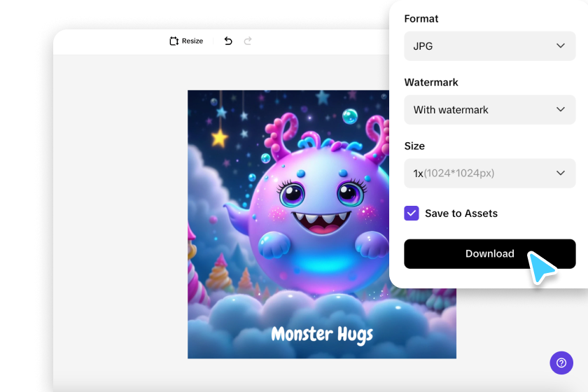The image size is (588, 392).
Task: Open the Format dropdown showing JPG
Action: [489, 46]
